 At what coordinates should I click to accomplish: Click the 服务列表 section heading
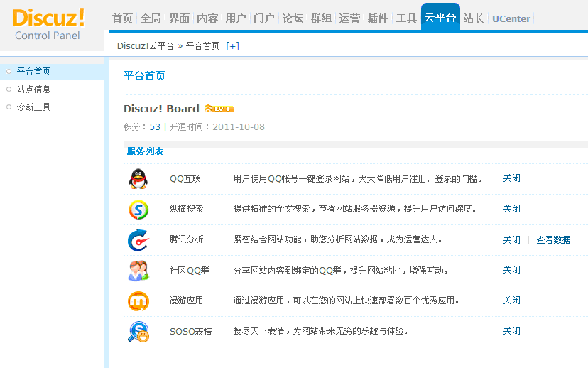click(145, 151)
